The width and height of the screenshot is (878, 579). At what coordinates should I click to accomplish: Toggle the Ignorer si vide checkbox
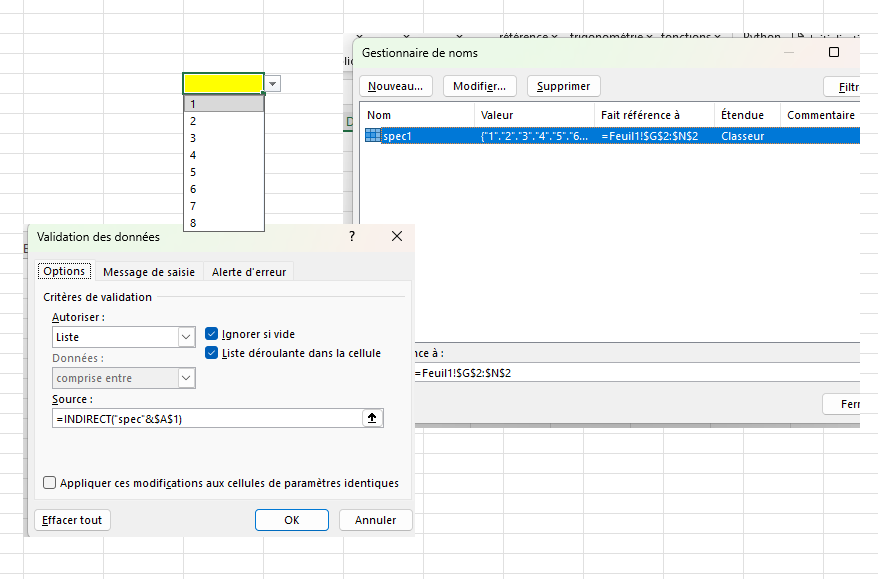pos(212,334)
